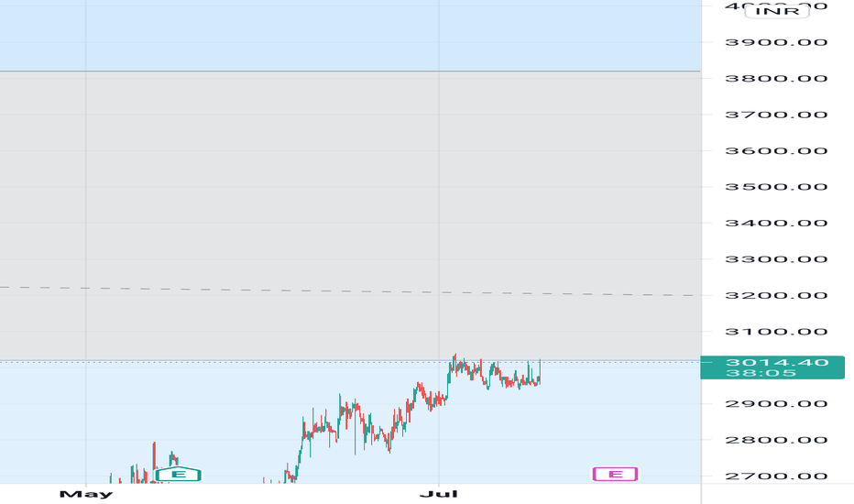Select the upper blue shaded zone
Viewport: 854px width, 504px height.
pos(350,36)
